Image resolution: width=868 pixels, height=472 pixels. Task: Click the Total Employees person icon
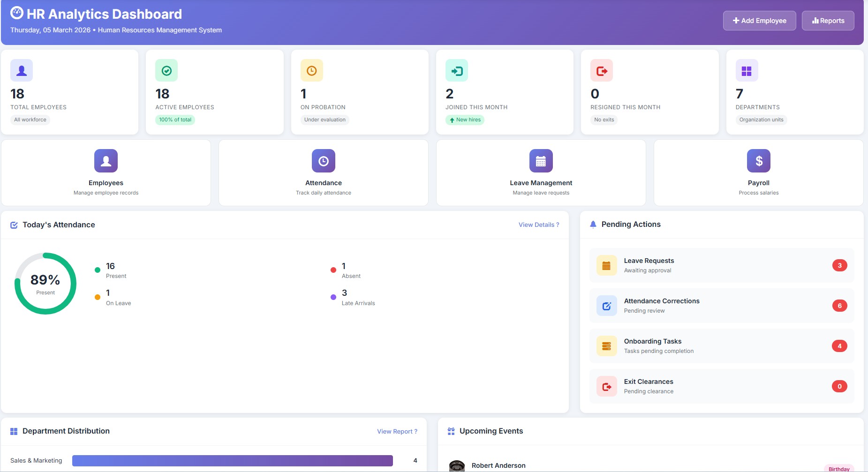coord(21,70)
